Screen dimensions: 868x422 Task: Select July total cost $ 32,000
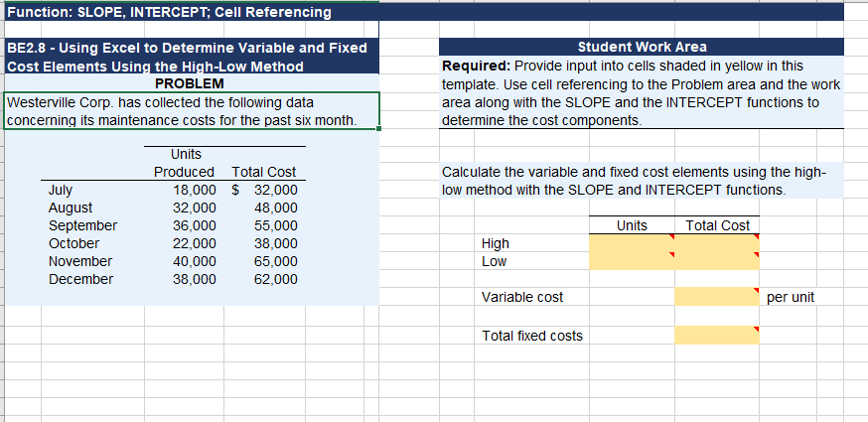[x=264, y=190]
